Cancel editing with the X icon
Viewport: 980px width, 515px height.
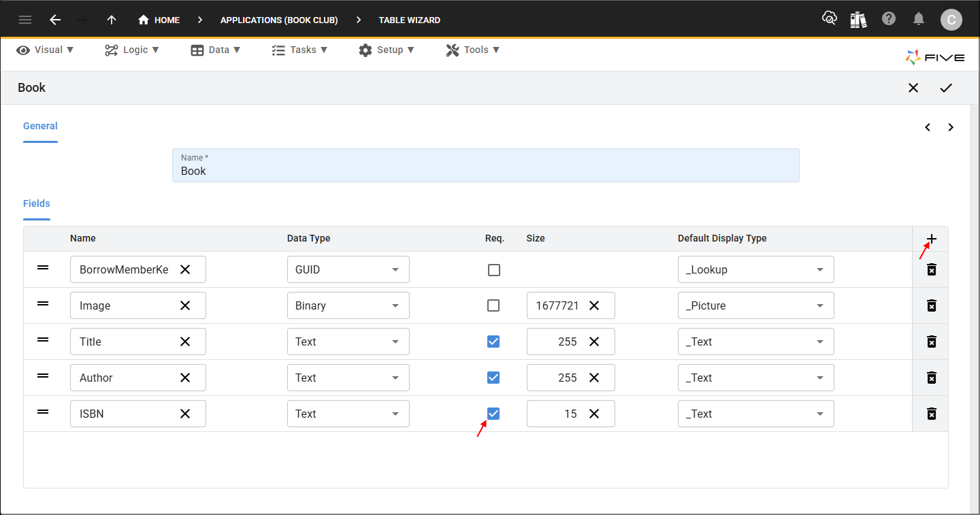(913, 88)
